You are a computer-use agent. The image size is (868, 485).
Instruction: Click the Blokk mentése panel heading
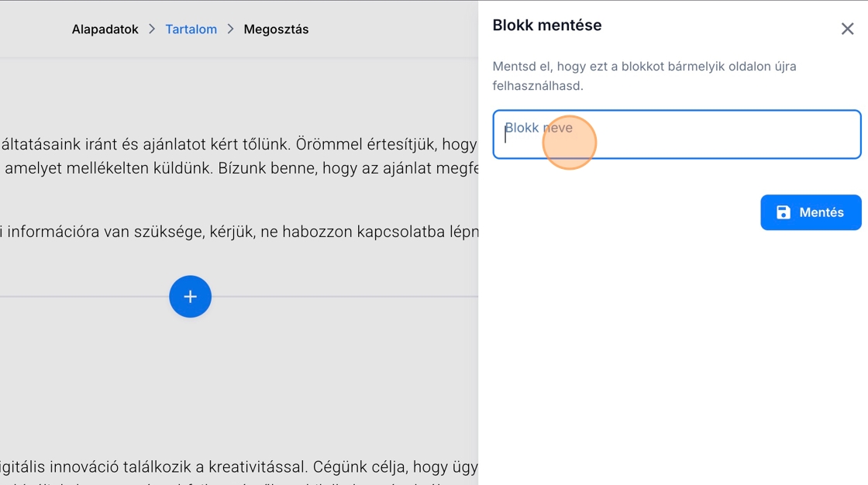coord(547,26)
